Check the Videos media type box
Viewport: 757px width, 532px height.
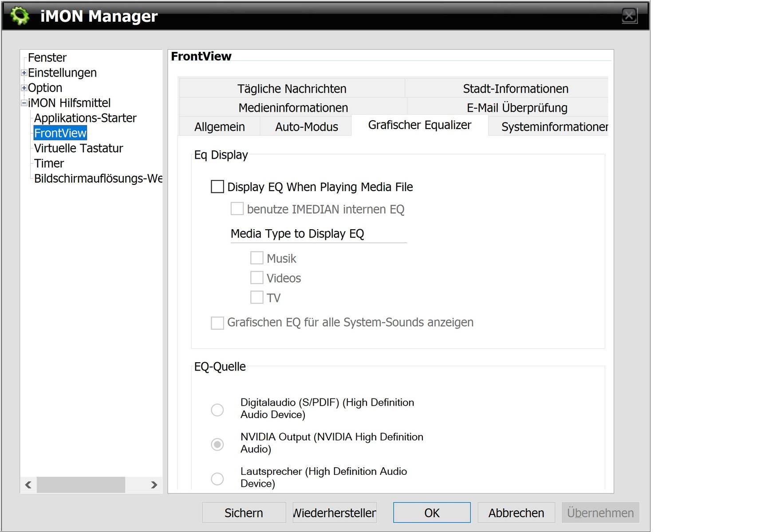click(x=256, y=278)
